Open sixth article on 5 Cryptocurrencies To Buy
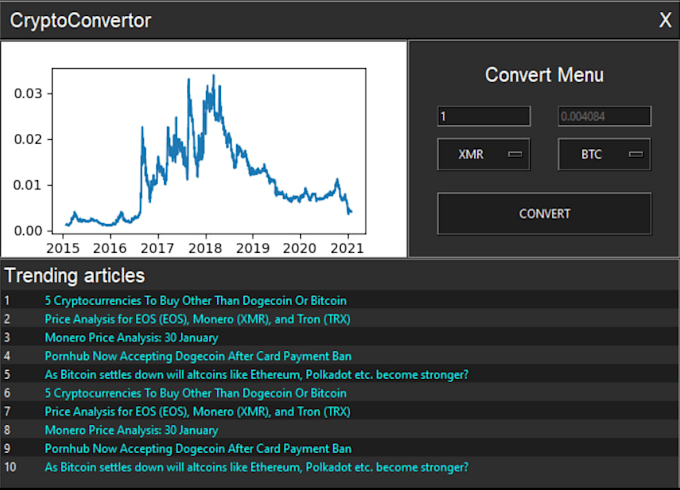The width and height of the screenshot is (680, 490). tap(196, 393)
